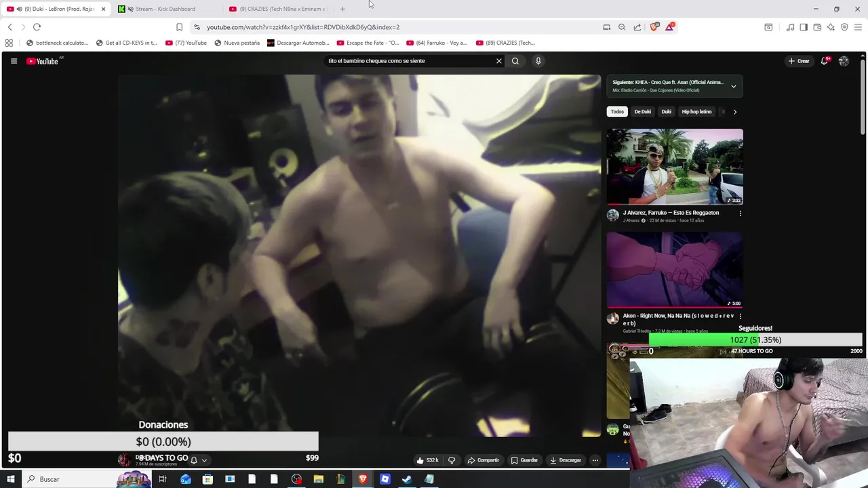Screen dimensions: 868x488
Task: Open Task View on the taskbar
Action: click(163, 479)
